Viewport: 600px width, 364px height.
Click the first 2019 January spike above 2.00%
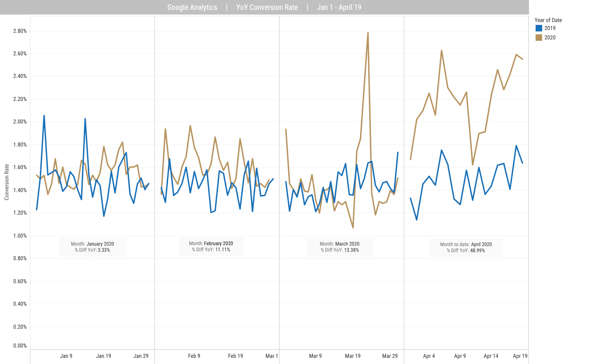44,116
